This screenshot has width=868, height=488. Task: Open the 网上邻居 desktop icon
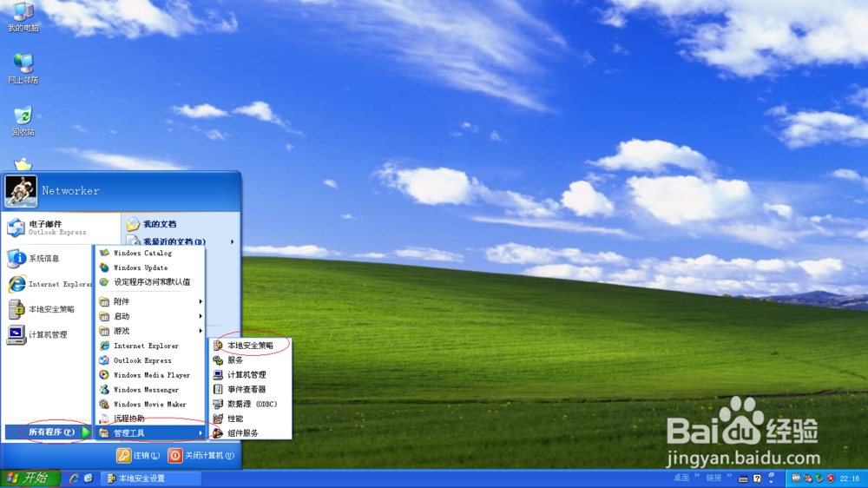23,69
